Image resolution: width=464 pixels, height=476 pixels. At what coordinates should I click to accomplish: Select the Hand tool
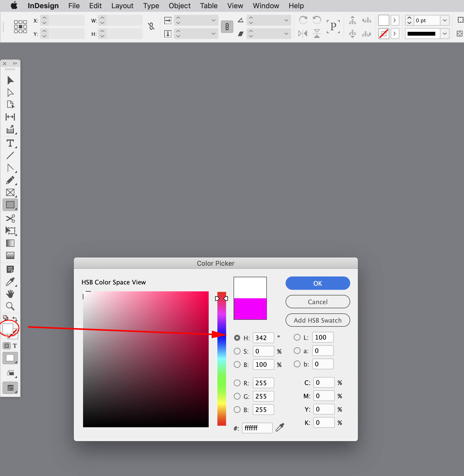pos(10,294)
